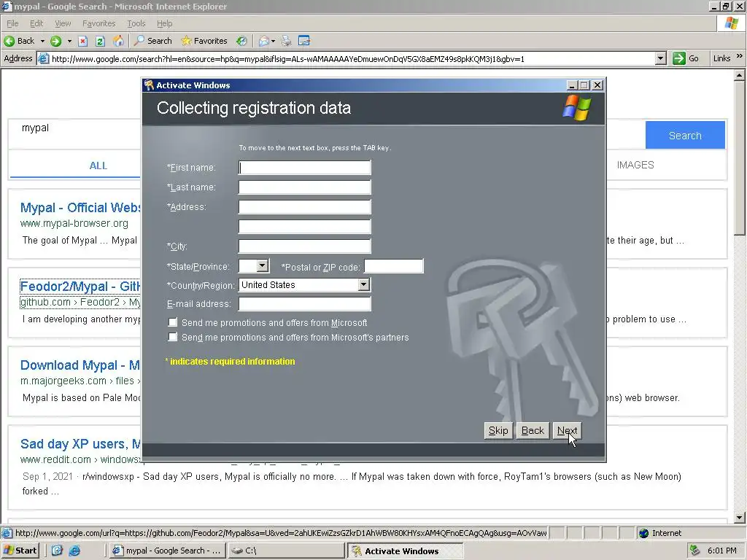The height and width of the screenshot is (560, 747).
Task: Click the tray icon next to the clock
Action: pyautogui.click(x=694, y=551)
